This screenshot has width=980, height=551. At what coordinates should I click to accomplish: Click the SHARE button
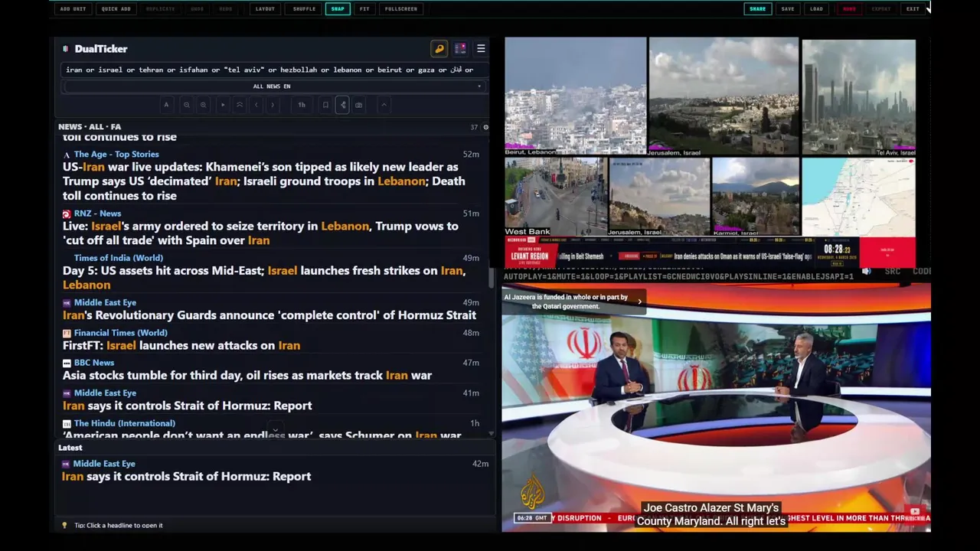pos(757,9)
